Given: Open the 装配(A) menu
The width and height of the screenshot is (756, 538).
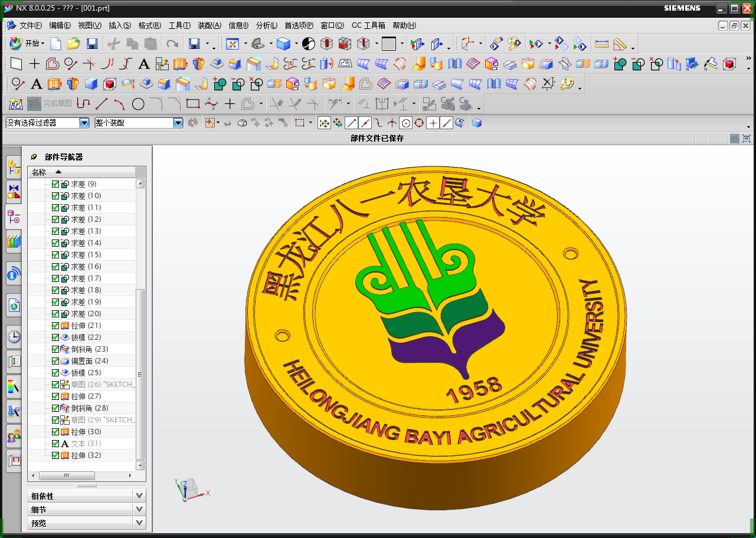Looking at the screenshot, I should tap(210, 25).
